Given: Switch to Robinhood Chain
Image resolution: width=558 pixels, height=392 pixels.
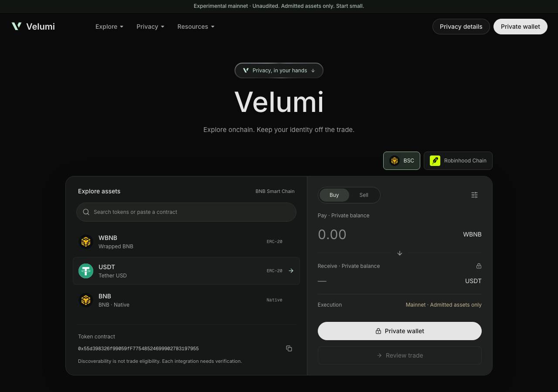Looking at the screenshot, I should tap(458, 161).
